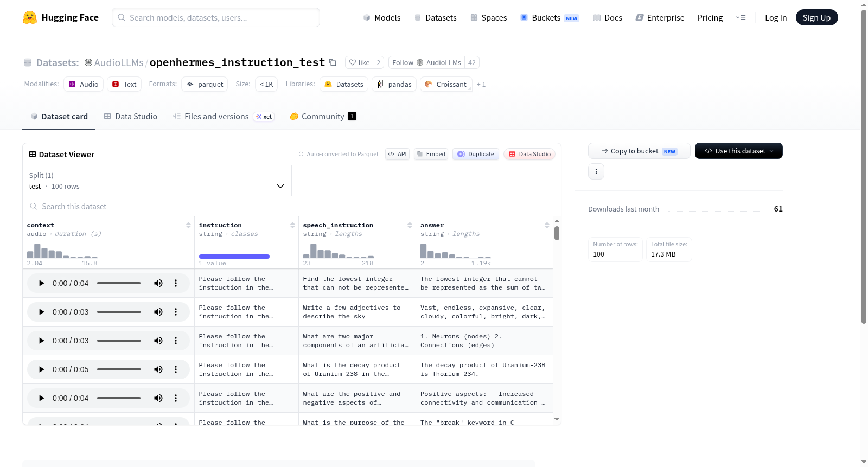This screenshot has height=467, width=868.
Task: Sort by answer column
Action: point(547,225)
